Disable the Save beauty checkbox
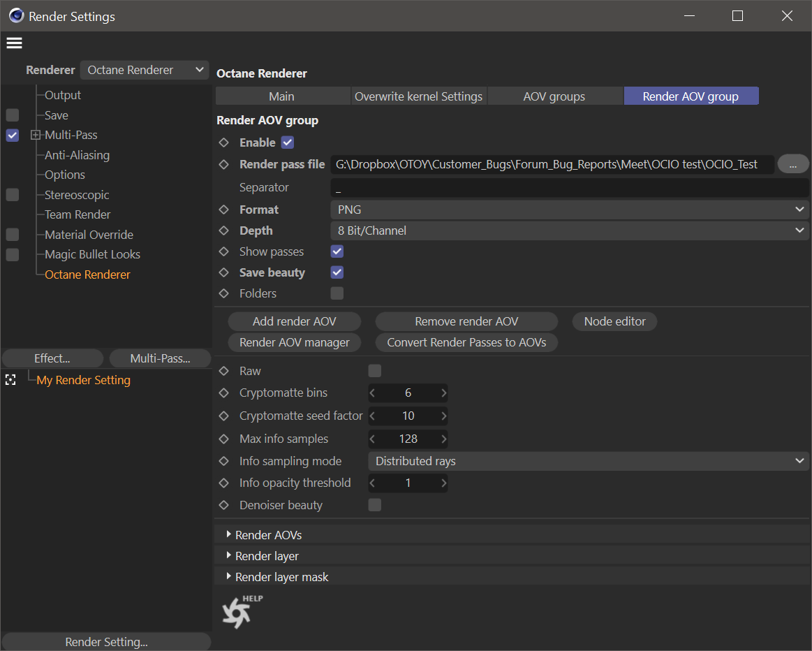The image size is (812, 651). tap(337, 272)
